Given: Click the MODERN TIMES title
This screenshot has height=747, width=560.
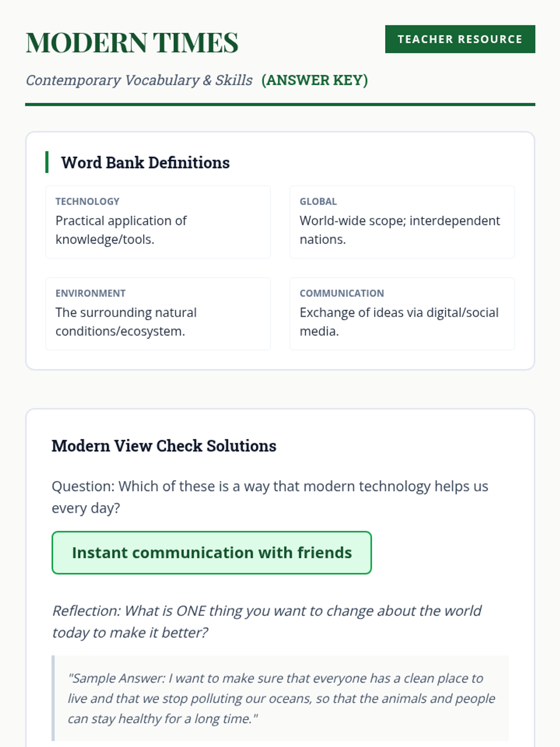Looking at the screenshot, I should point(132,42).
